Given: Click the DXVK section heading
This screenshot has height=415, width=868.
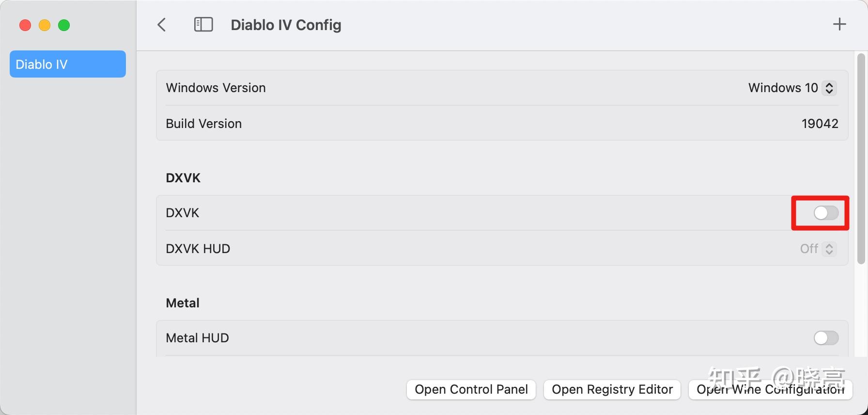Looking at the screenshot, I should (183, 178).
